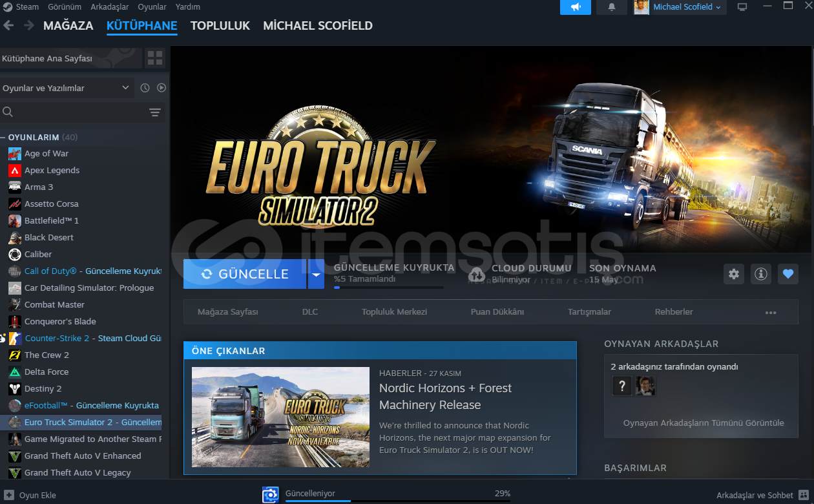This screenshot has width=814, height=504.
Task: Click the unknown friend question-mark avatar
Action: pos(622,386)
